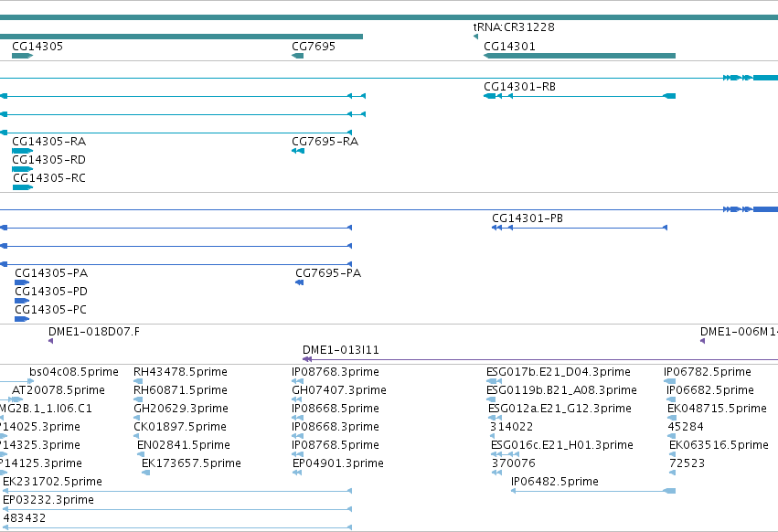Select EST RH43478.5prime

pos(181,372)
